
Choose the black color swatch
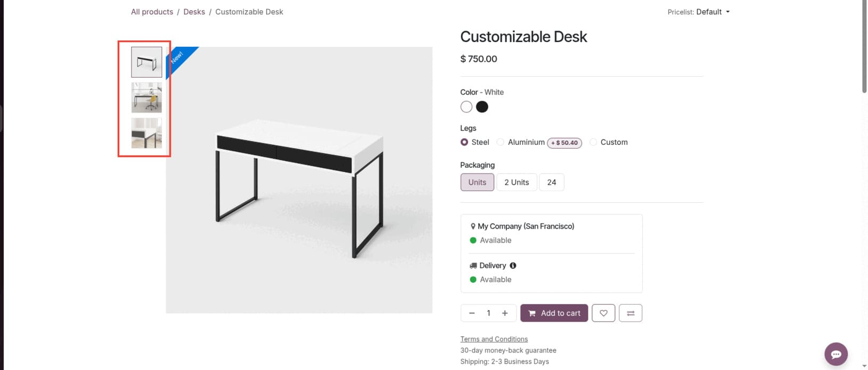tap(482, 107)
